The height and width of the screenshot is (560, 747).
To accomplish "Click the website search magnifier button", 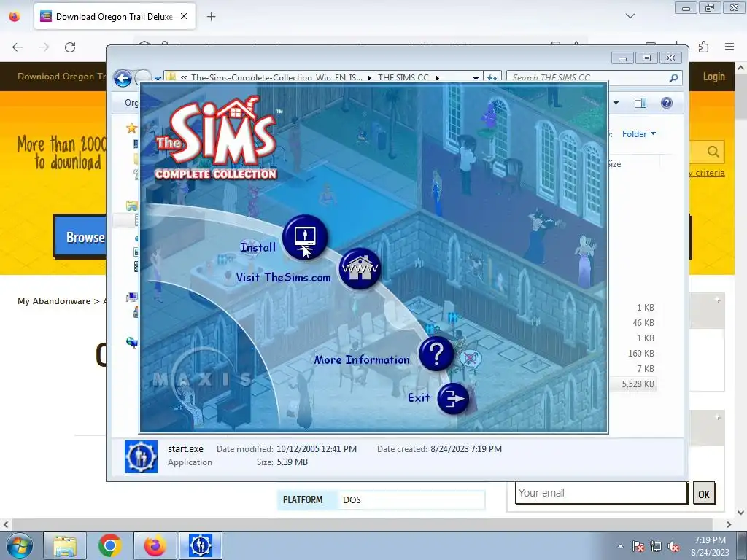I will pos(713,152).
